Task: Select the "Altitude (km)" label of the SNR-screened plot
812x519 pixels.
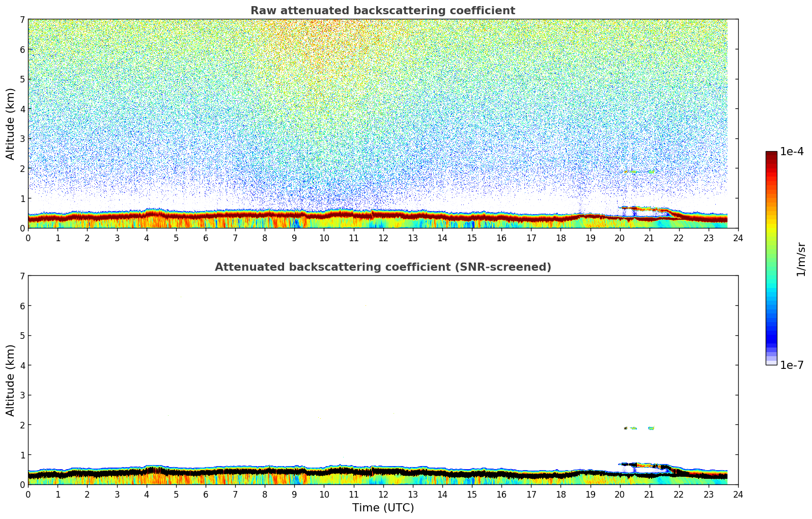Action: 11,380
